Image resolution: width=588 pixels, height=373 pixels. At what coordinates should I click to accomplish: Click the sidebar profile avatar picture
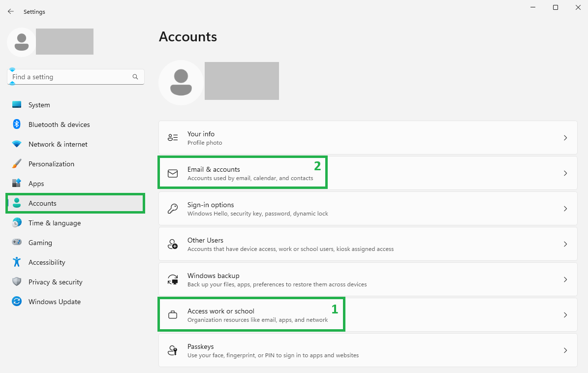[21, 42]
